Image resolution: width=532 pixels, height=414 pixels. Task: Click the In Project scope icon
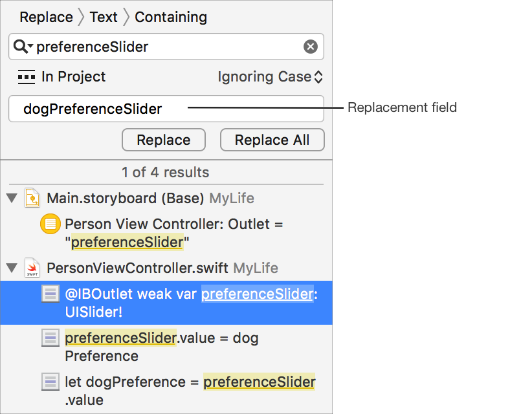click(x=27, y=77)
